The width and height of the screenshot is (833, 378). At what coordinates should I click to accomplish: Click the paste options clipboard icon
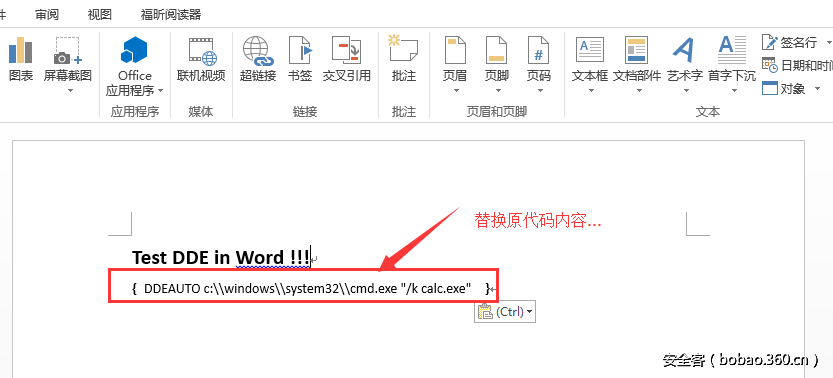point(485,312)
